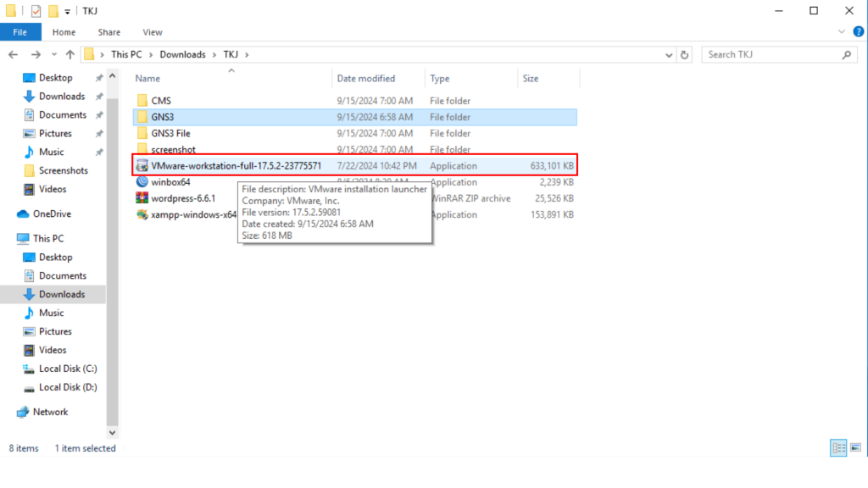Viewport: 868px width, 488px height.
Task: Sort files by Date modified column
Action: click(x=366, y=78)
